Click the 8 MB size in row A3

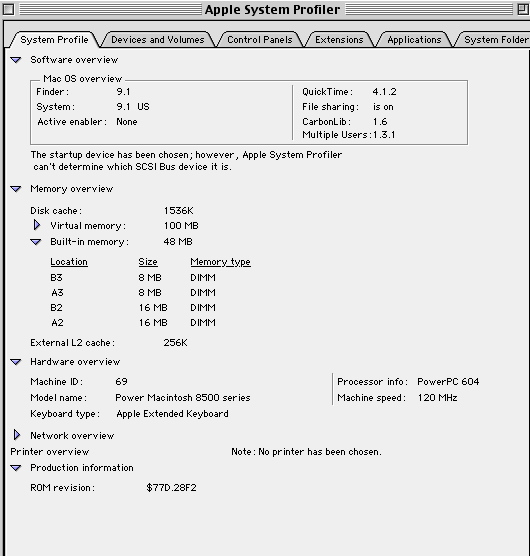(150, 293)
